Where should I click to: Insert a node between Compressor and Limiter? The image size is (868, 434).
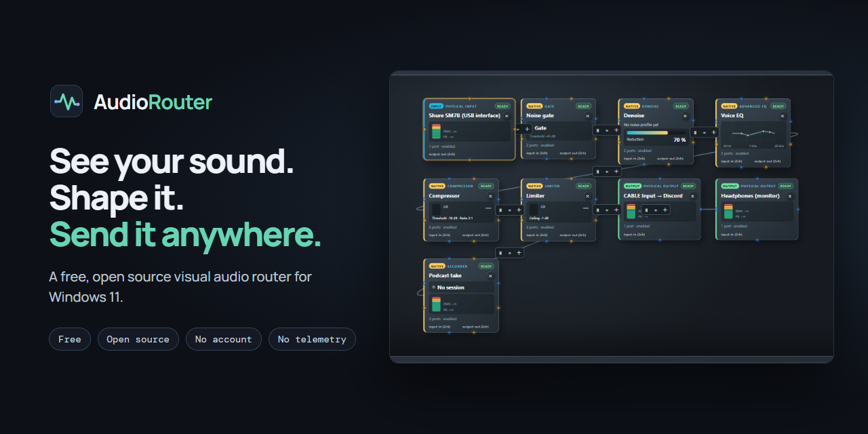click(519, 210)
